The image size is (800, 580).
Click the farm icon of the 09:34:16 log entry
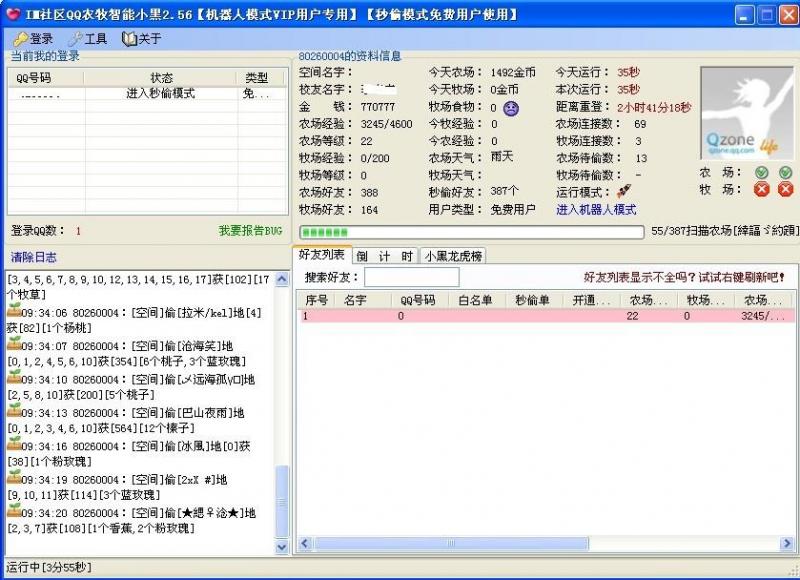click(x=14, y=444)
